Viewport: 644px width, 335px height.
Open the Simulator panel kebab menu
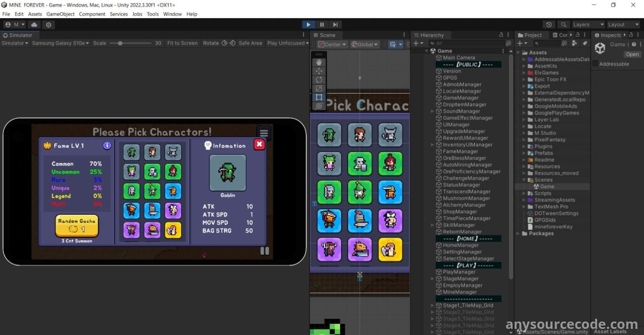tap(303, 35)
